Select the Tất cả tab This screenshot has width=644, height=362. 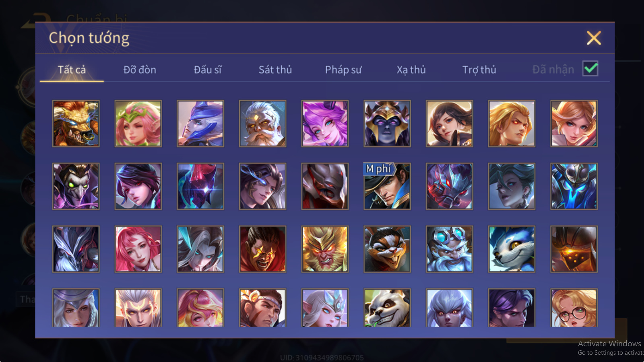72,70
